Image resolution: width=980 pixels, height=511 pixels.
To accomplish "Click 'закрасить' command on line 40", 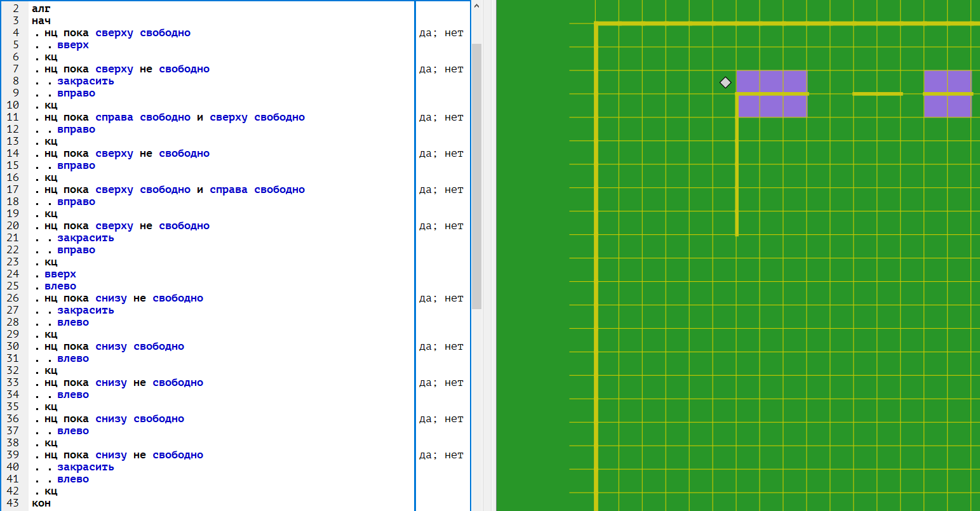I will [86, 467].
